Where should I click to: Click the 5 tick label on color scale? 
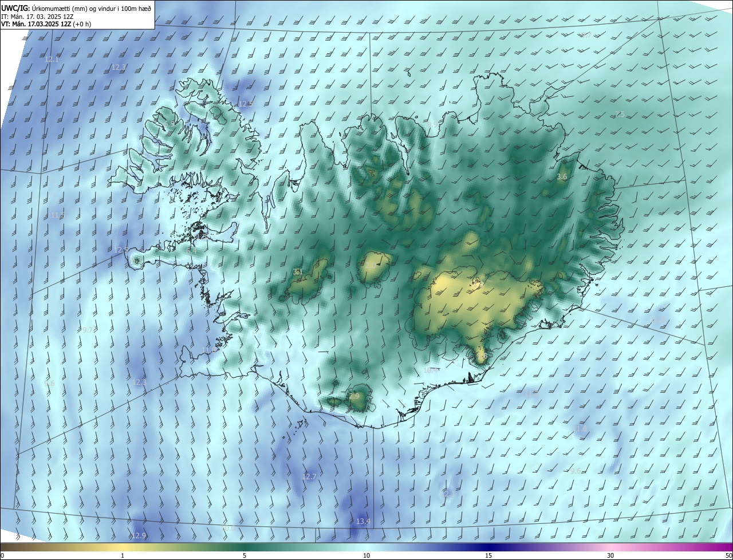pyautogui.click(x=245, y=555)
